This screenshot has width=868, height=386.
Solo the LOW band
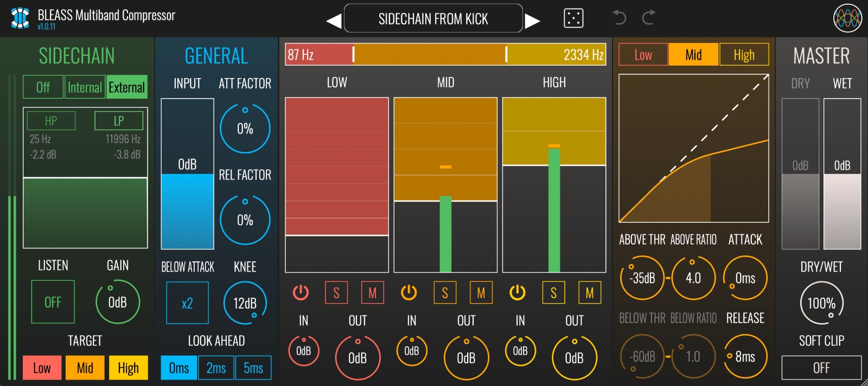(x=336, y=293)
